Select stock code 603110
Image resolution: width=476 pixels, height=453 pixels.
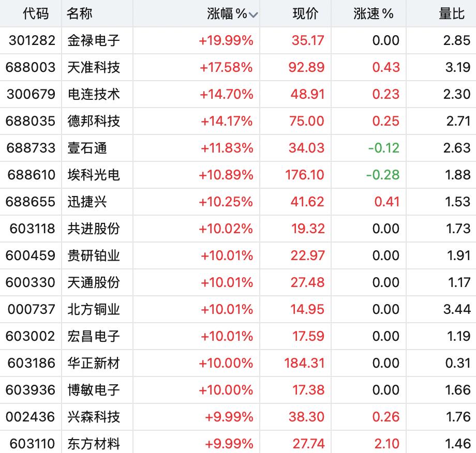[x=32, y=444]
